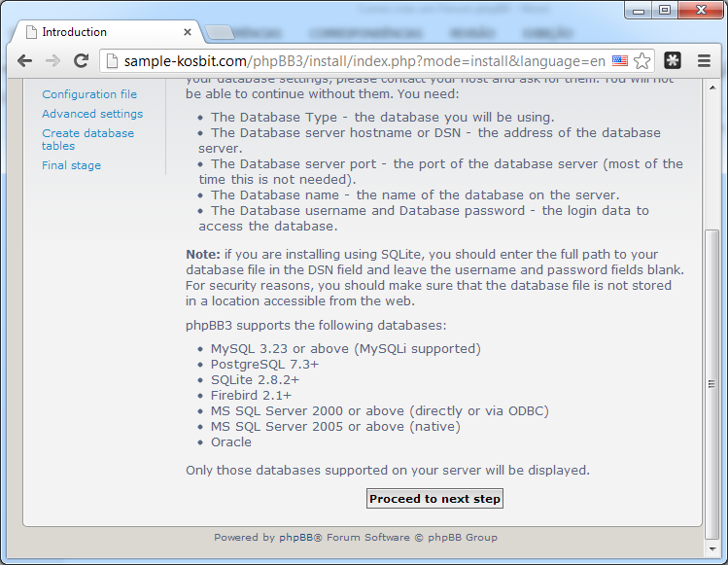The width and height of the screenshot is (728, 565).
Task: Click 'phpBB3 supports the following databases:'
Action: pos(316,325)
